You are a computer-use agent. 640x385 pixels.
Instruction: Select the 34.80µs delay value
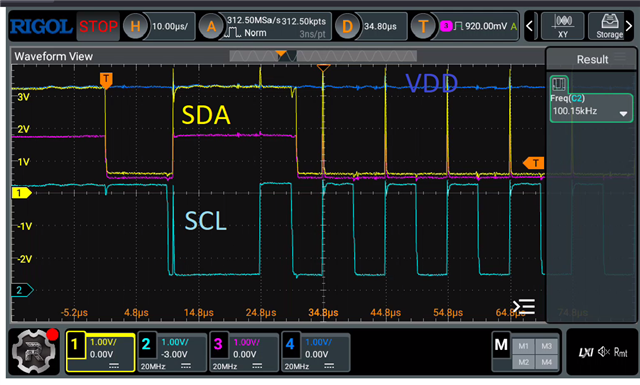coord(380,27)
